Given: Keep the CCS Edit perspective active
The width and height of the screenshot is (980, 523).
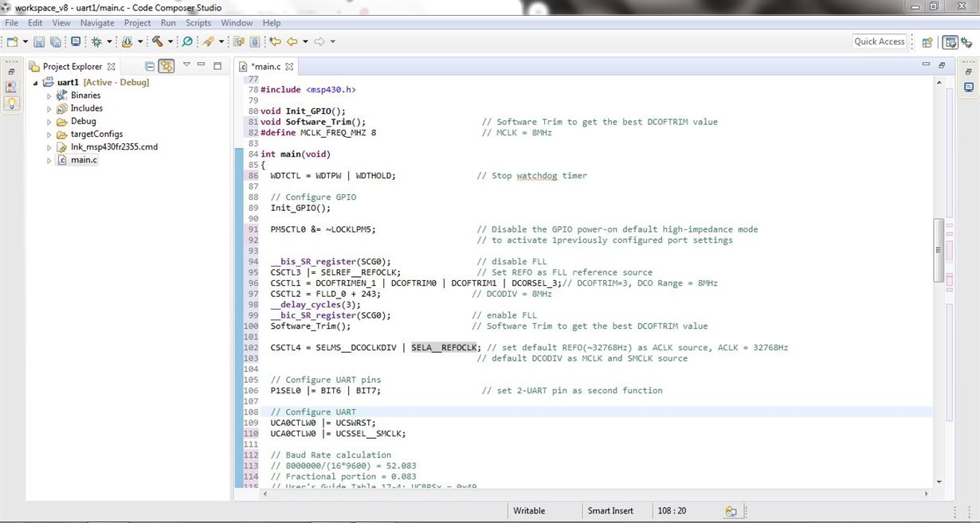Looking at the screenshot, I should coord(951,41).
